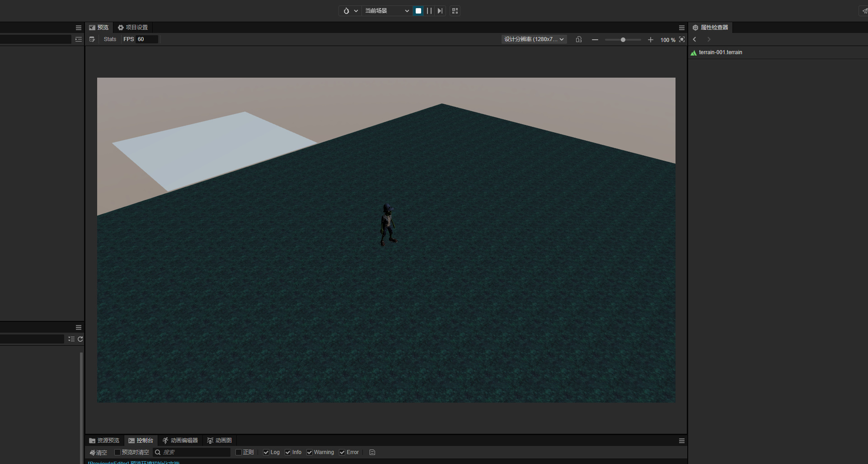Click the 100 % zoom value
Viewport: 868px width, 464px height.
(668, 40)
